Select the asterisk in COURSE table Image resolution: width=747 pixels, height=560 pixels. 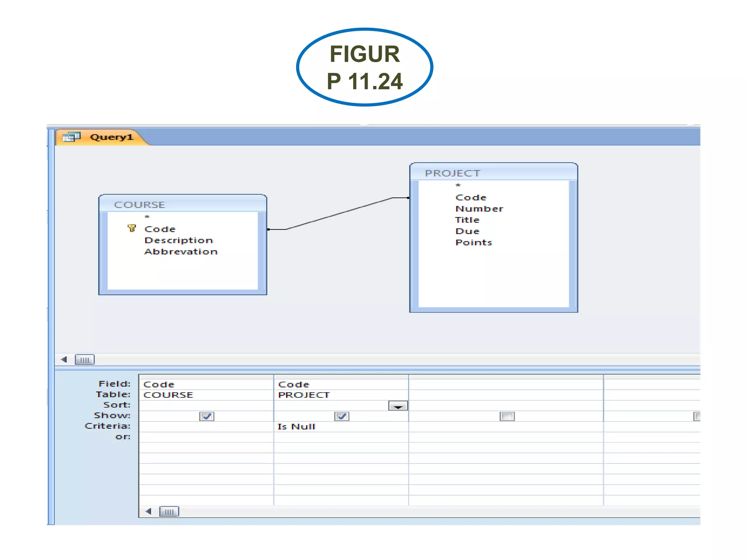(x=147, y=217)
